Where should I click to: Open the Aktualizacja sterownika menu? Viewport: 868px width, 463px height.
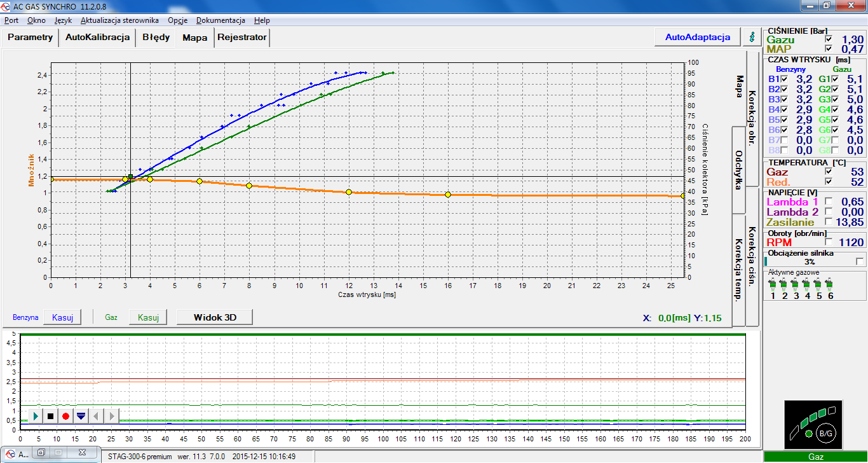tap(119, 20)
